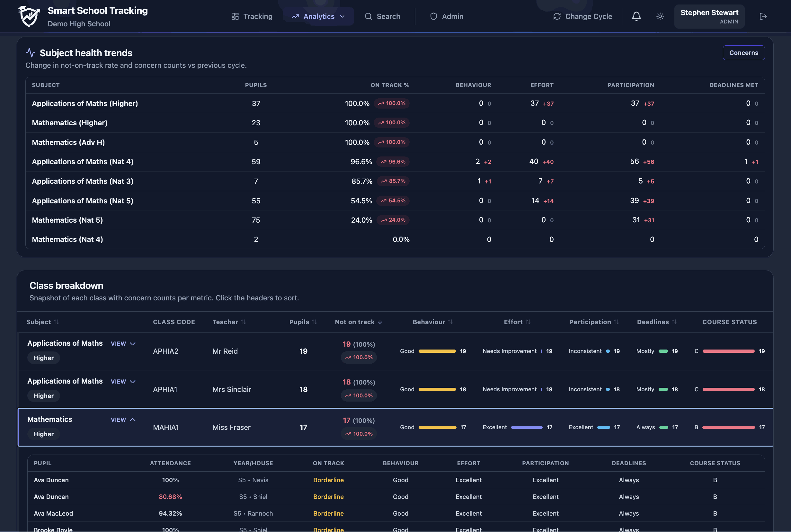791x532 pixels.
Task: Click the CLASS CODE column header
Action: coord(174,322)
